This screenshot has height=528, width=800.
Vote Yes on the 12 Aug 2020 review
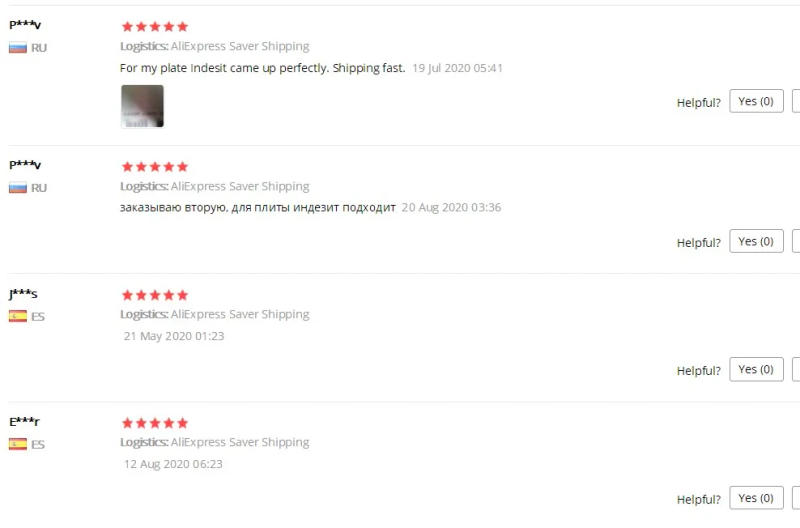756,498
